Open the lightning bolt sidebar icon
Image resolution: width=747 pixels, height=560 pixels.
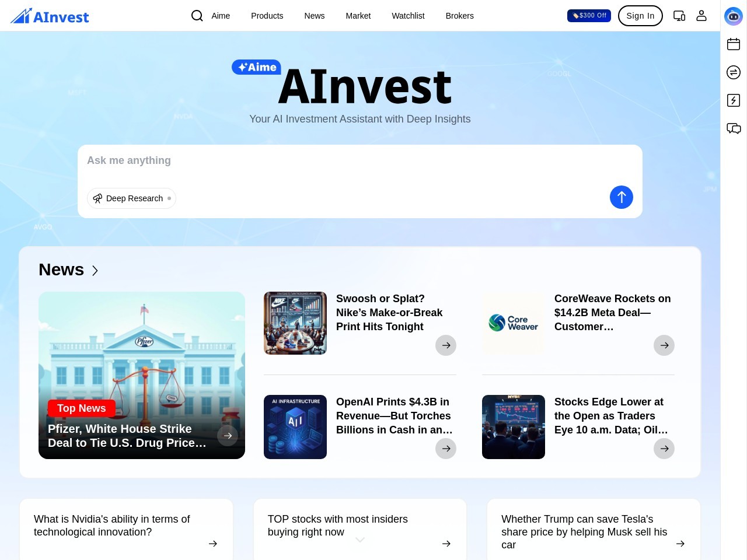734,100
